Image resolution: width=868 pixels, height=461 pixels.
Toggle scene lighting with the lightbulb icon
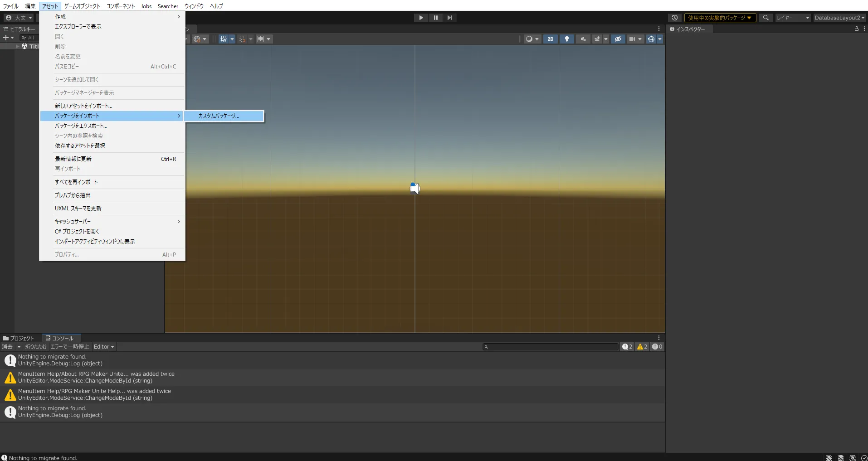(x=566, y=39)
